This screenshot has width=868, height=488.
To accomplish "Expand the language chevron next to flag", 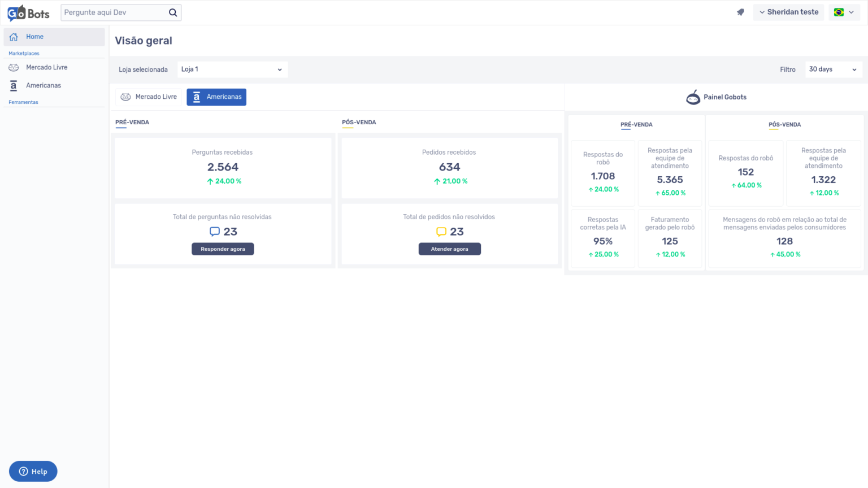I will click(851, 12).
